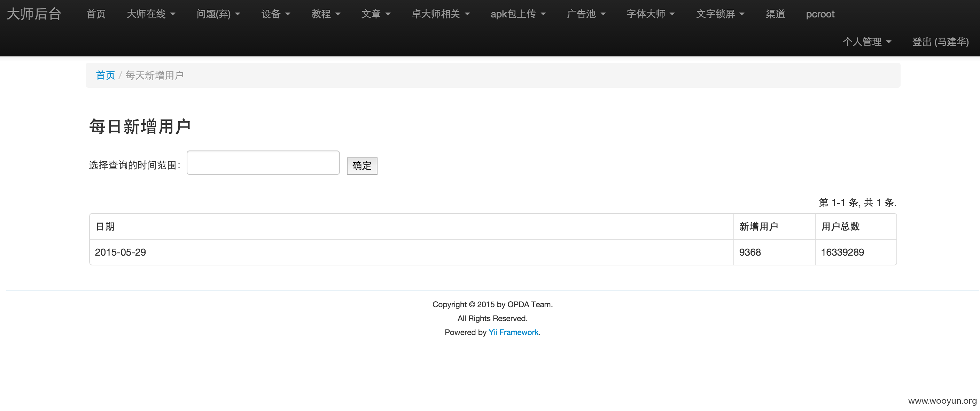Click the 新增用户 column header
Viewport: 980px width, 411px height.
coord(774,226)
